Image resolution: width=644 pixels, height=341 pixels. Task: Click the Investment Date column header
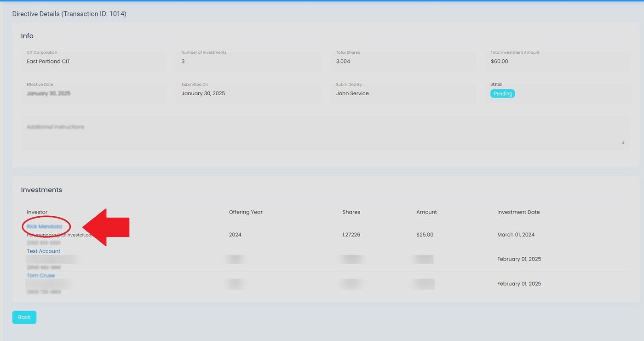click(518, 212)
